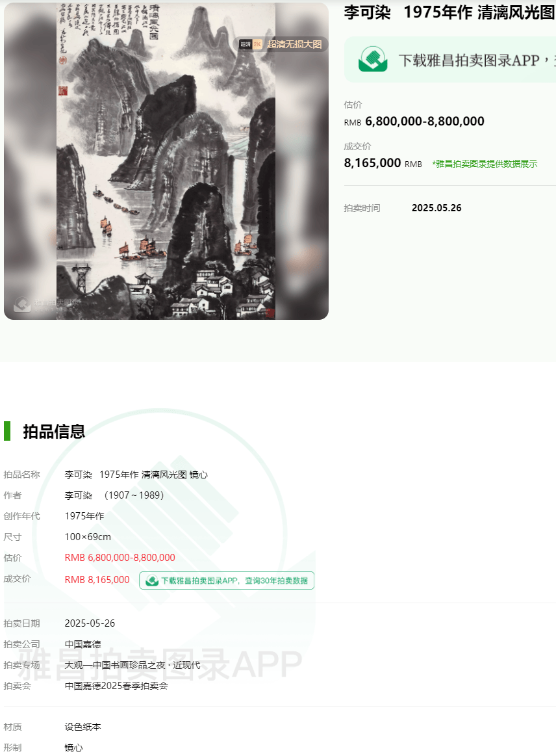Open the 清漓风光图 landscape painting image
This screenshot has width=556, height=756.
pos(166,161)
